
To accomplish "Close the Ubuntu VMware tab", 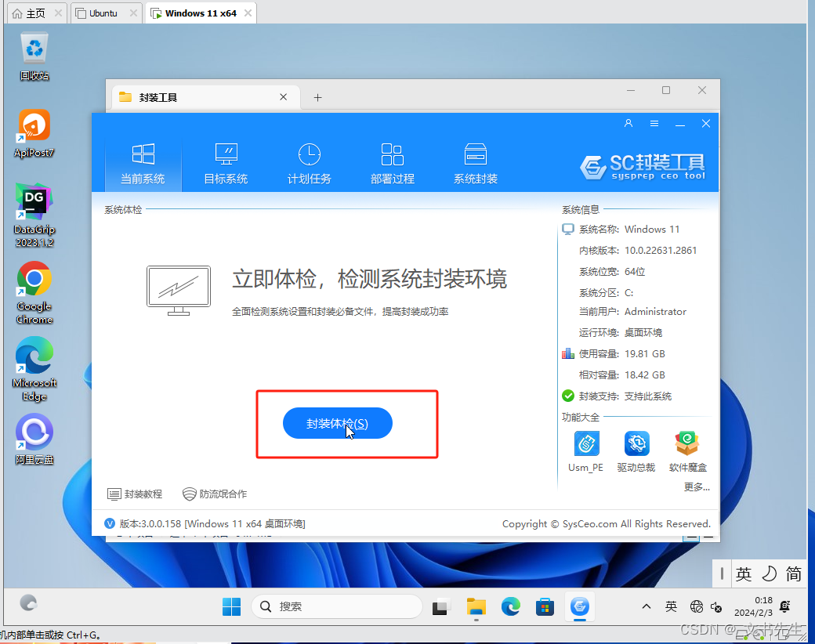I will 133,13.
